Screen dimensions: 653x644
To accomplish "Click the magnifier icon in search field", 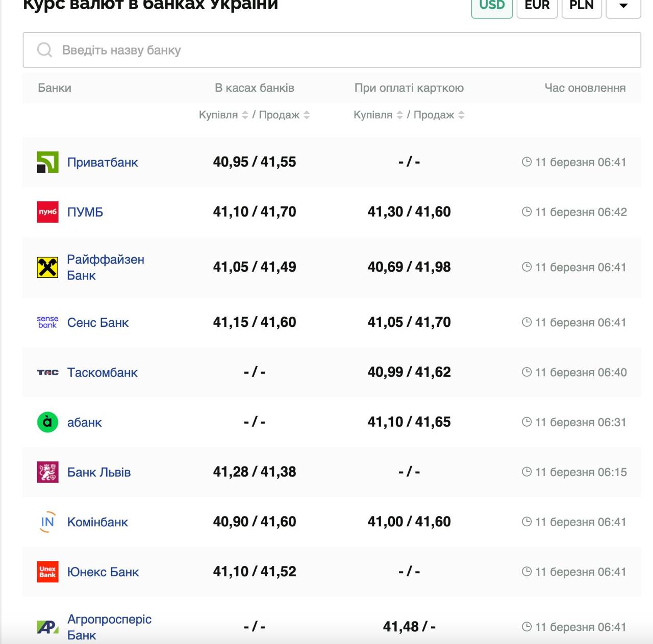I will (45, 50).
